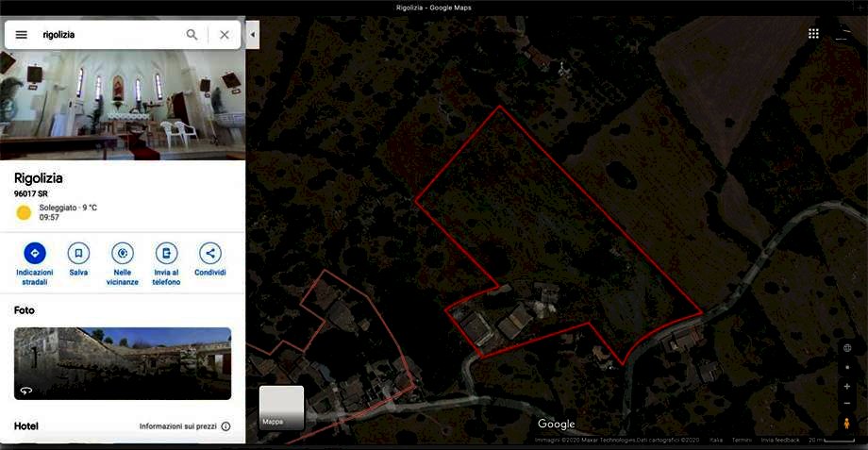Collapse the side panel arrow
The image size is (868, 450).
pos(253,34)
